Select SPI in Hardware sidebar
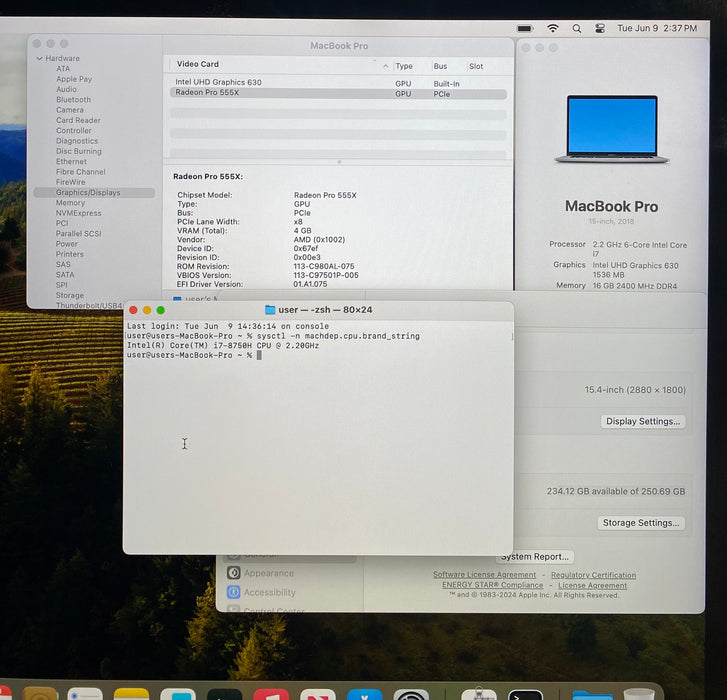The image size is (727, 700). click(x=61, y=285)
